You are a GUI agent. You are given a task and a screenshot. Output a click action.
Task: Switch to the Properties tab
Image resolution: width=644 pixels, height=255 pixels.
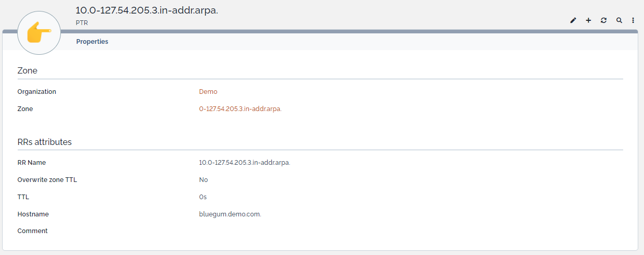pos(92,42)
